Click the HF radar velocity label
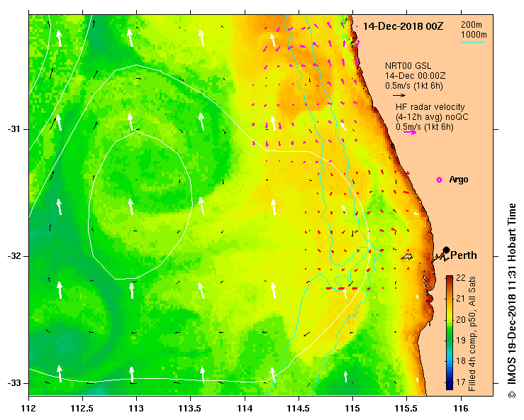The height and width of the screenshot is (420, 524). pos(430,107)
